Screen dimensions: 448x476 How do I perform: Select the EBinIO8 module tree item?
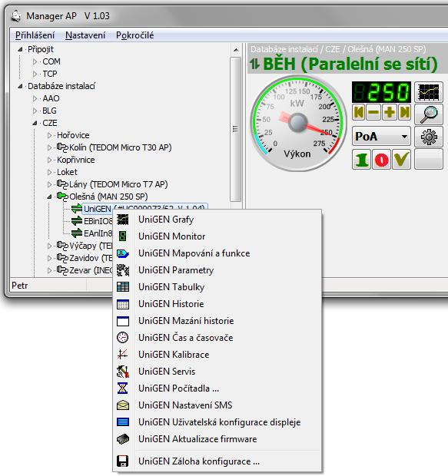(x=98, y=221)
